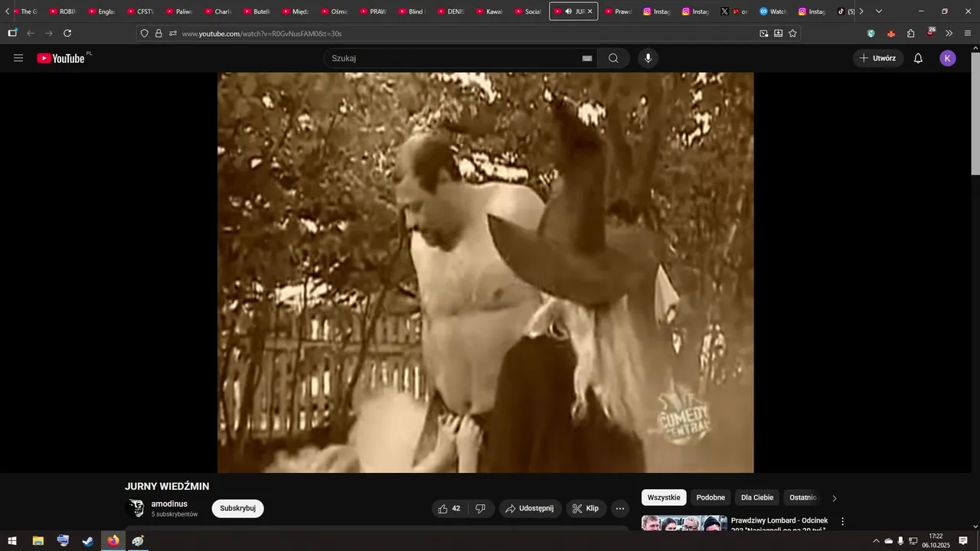Click the address bar URL

(x=262, y=34)
